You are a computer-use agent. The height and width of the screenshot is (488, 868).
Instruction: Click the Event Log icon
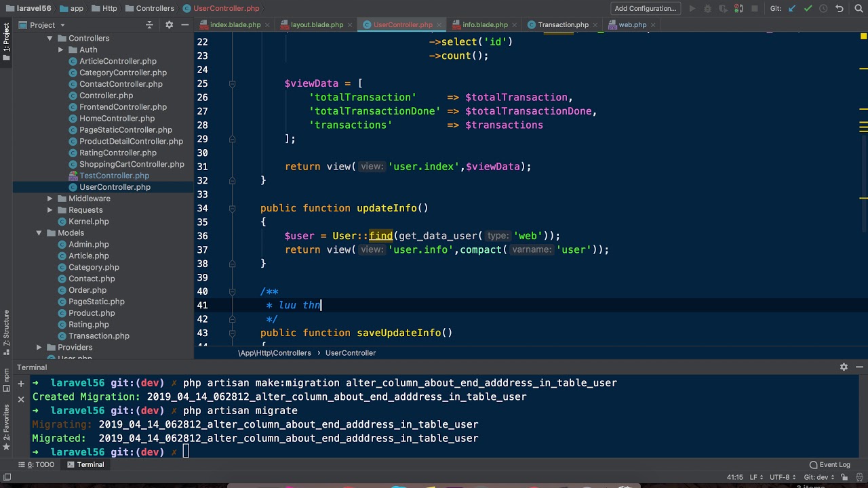(814, 465)
